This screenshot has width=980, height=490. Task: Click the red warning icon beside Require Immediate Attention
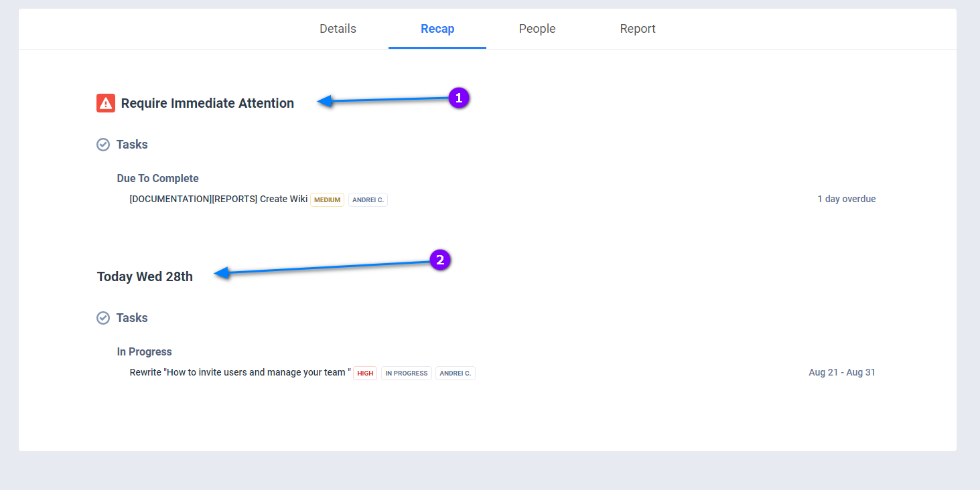click(106, 103)
